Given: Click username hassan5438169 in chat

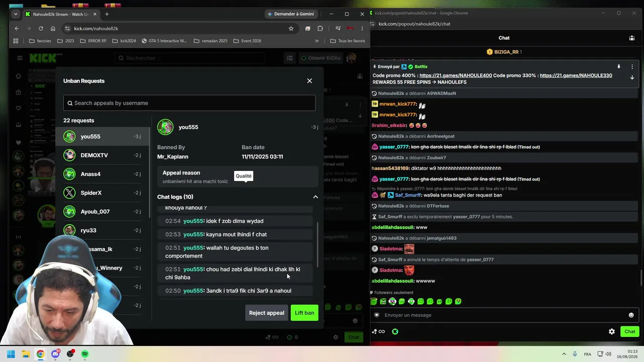Looking at the screenshot, I should tap(390, 168).
